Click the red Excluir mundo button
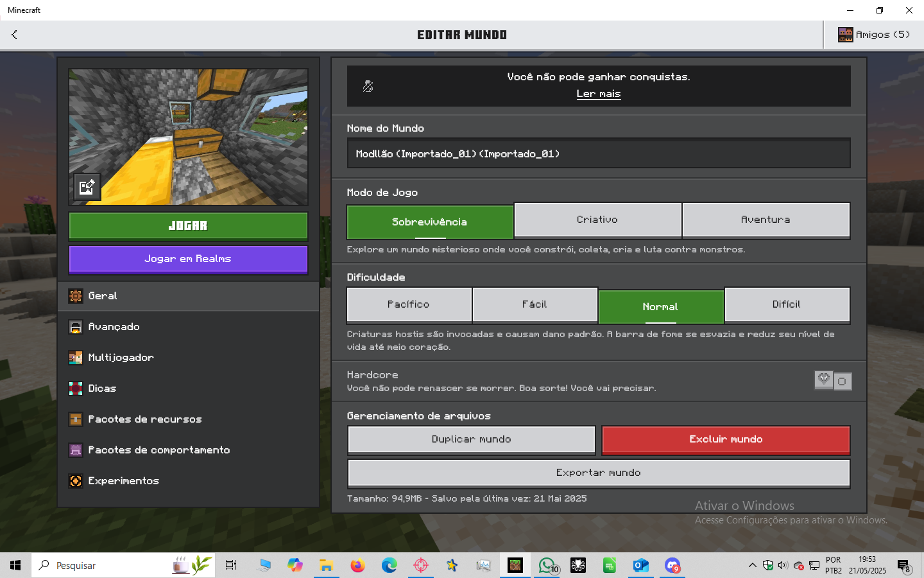The image size is (924, 578). (726, 439)
